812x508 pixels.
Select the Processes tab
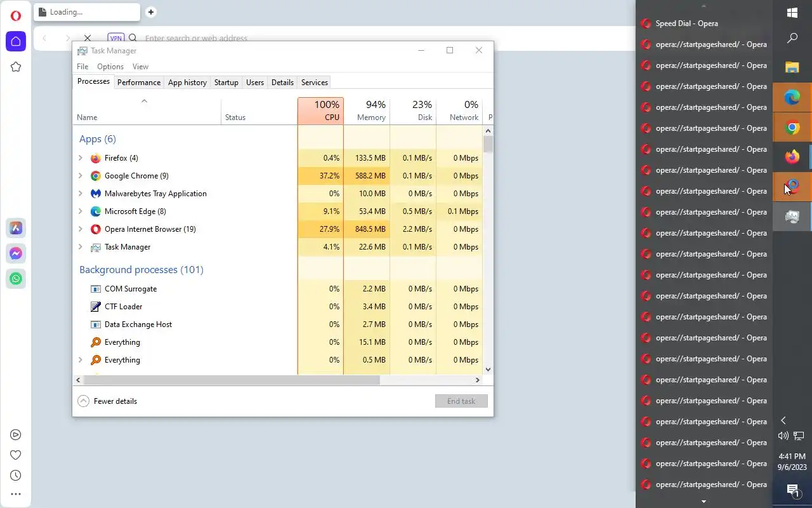click(x=93, y=82)
